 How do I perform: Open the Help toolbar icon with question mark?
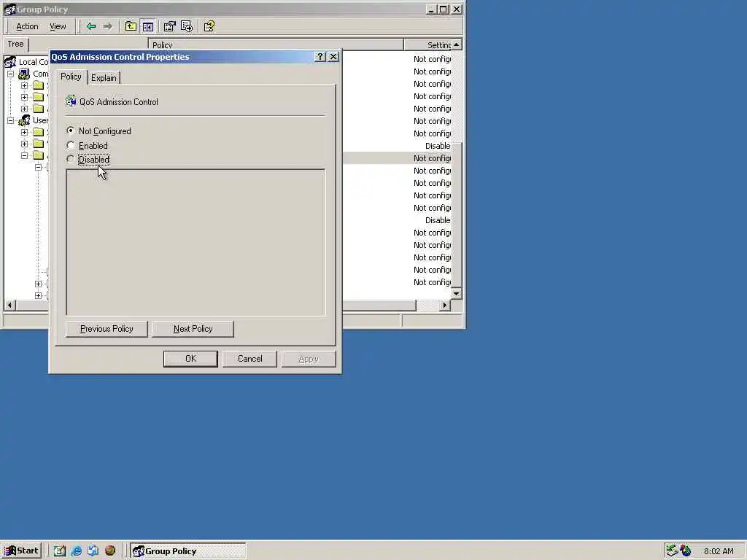click(x=209, y=27)
